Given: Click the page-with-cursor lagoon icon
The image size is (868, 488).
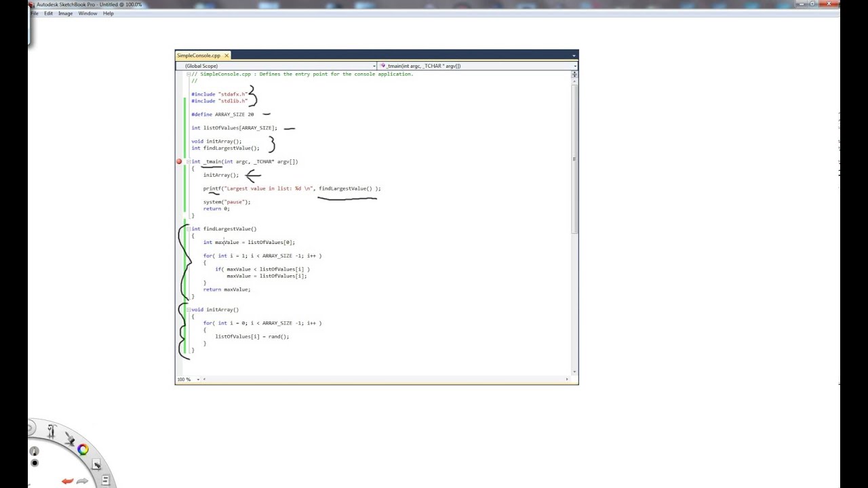Looking at the screenshot, I should (x=96, y=464).
